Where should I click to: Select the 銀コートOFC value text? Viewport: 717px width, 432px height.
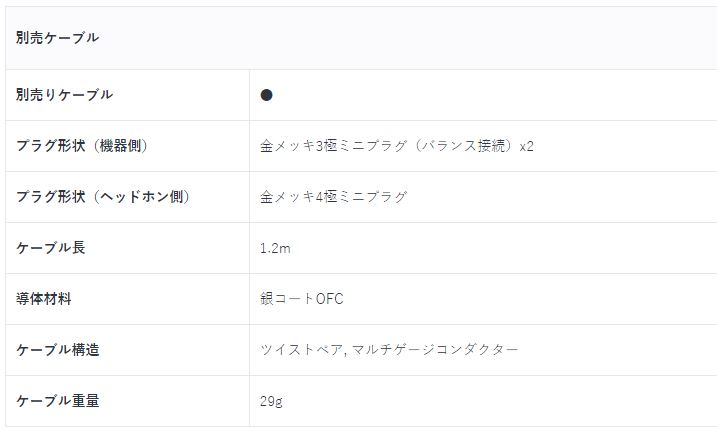point(302,299)
